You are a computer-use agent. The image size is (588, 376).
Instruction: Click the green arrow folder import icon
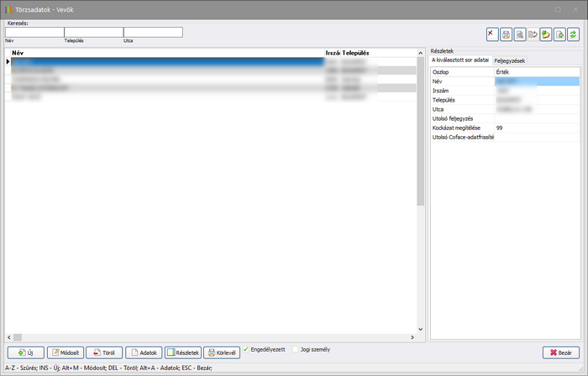coord(546,34)
